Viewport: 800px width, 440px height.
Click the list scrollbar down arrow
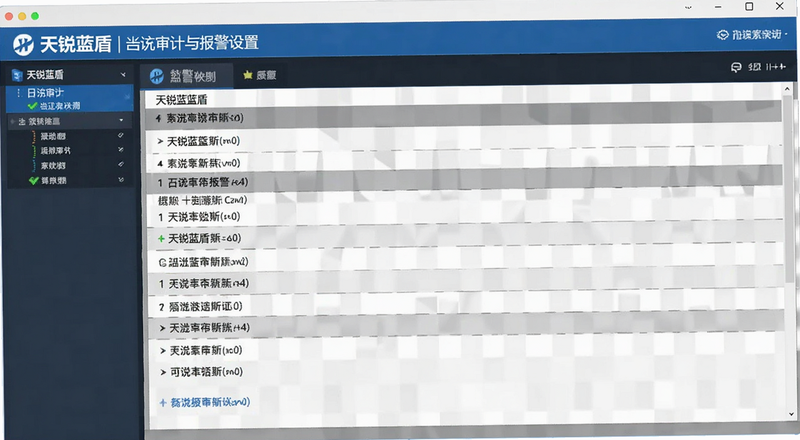(791, 414)
